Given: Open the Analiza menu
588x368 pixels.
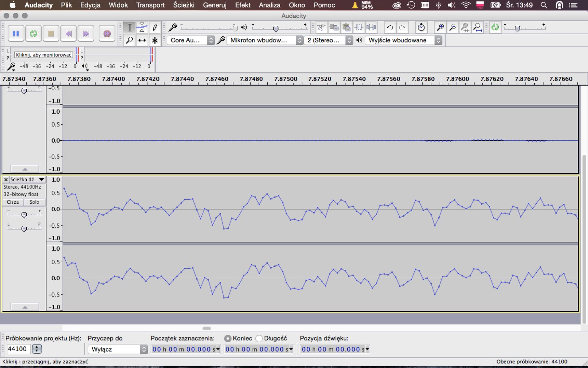Looking at the screenshot, I should point(270,5).
